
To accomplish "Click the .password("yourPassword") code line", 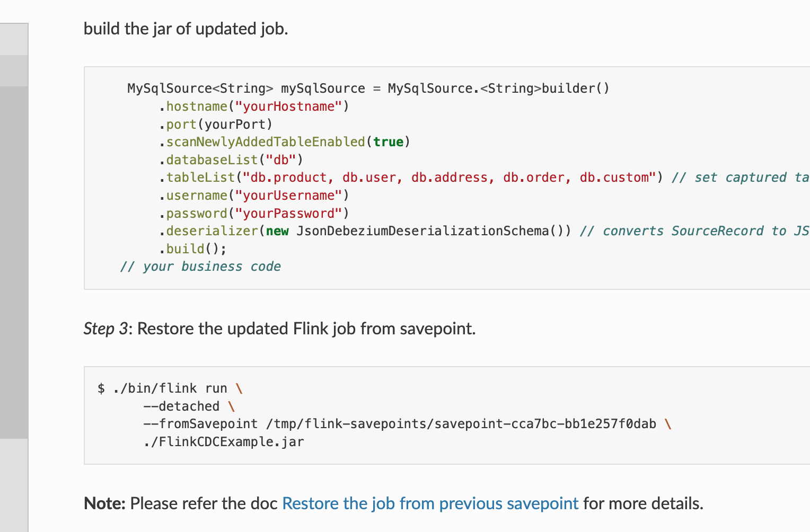I will click(x=254, y=214).
